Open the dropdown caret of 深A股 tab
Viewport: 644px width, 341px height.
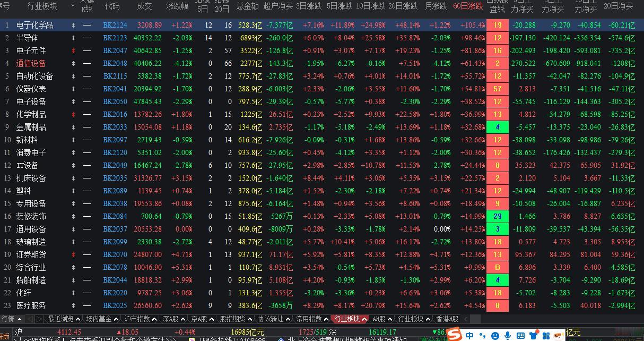click(182, 319)
